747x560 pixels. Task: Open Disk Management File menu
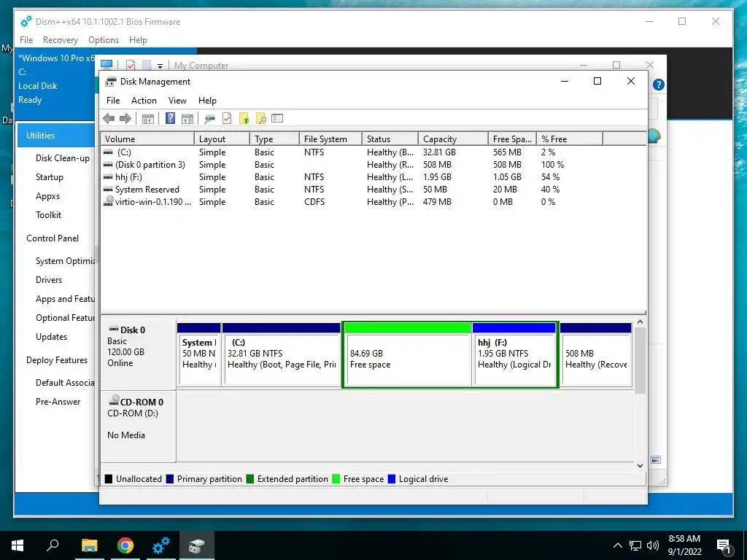click(113, 101)
